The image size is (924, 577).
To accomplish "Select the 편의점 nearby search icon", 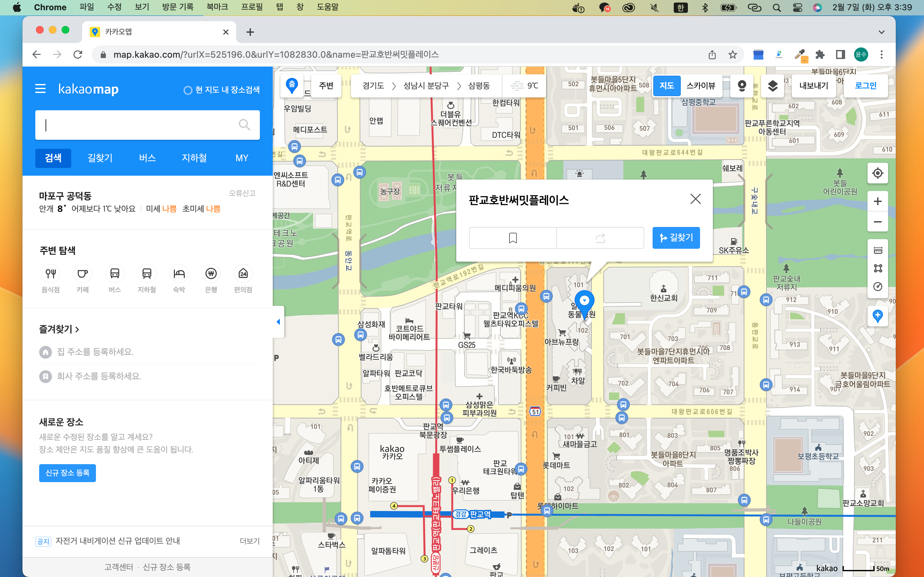I will click(x=243, y=274).
